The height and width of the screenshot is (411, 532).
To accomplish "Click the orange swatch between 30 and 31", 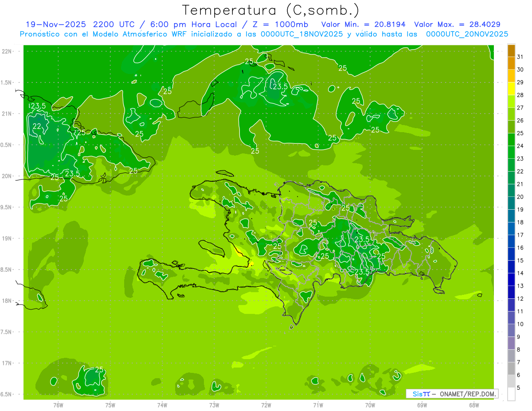I will click(512, 63).
